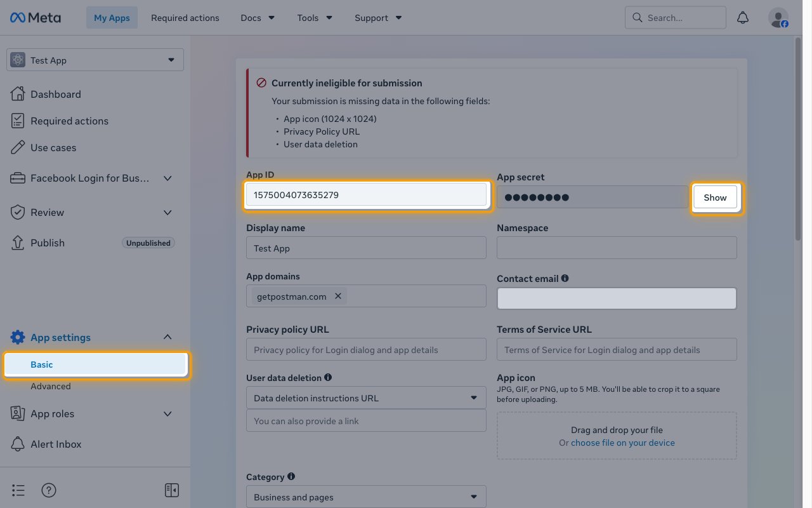
Task: Click the Facebook Login briefcase icon
Action: pos(18,178)
